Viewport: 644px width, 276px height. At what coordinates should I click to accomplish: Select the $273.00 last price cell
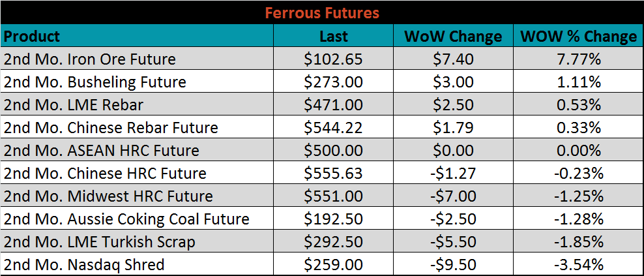[x=334, y=82]
